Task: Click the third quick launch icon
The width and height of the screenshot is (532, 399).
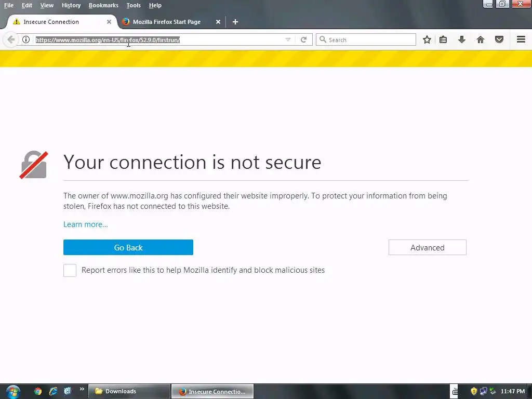Action: click(x=68, y=391)
